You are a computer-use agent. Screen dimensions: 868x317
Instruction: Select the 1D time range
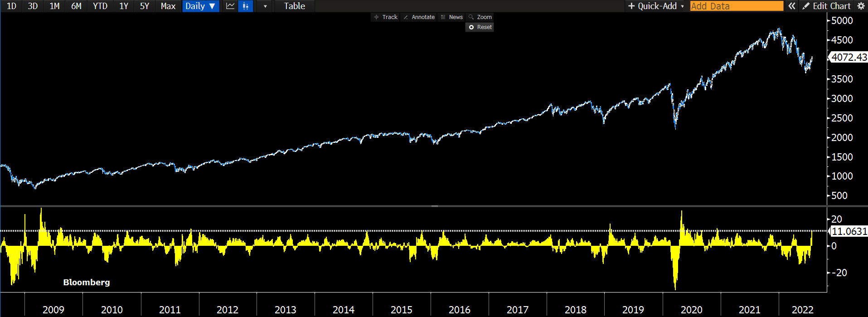11,6
